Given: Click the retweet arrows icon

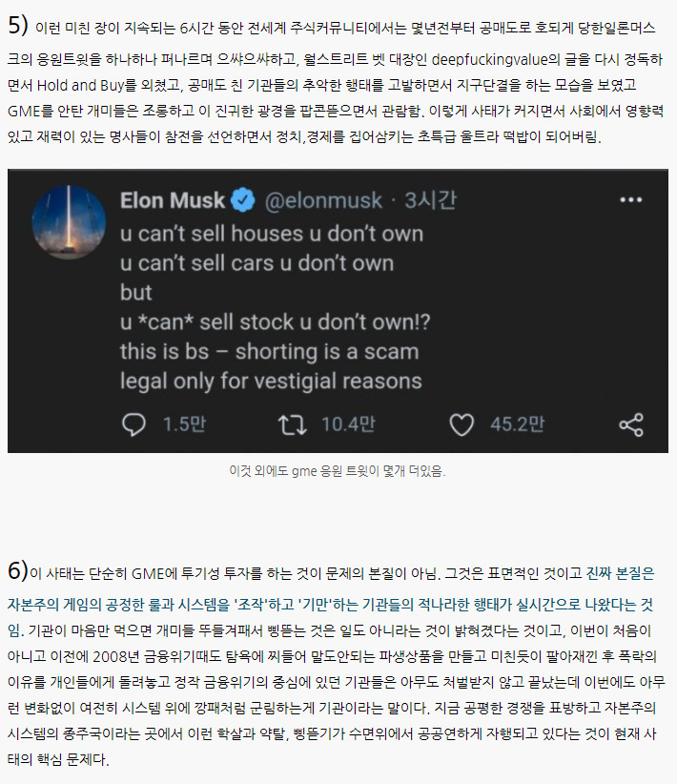Looking at the screenshot, I should click(x=290, y=424).
